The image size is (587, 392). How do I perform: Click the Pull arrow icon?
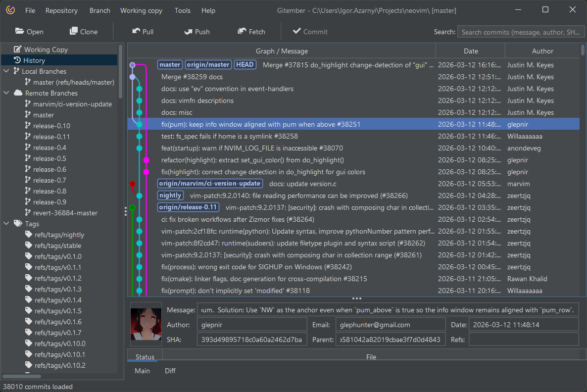[x=136, y=31]
